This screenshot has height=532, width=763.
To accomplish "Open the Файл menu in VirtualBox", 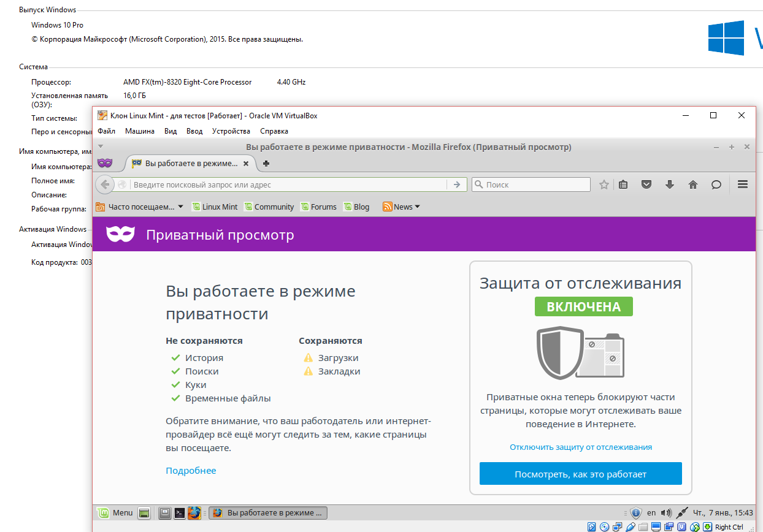I will 106,131.
